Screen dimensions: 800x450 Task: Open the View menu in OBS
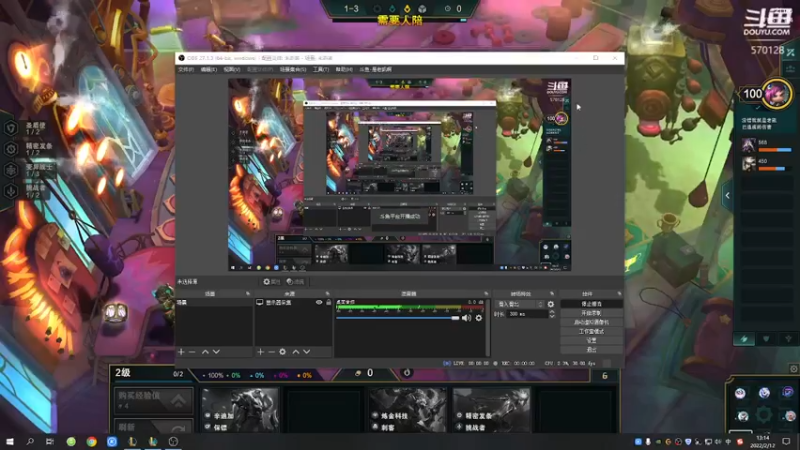pos(232,69)
